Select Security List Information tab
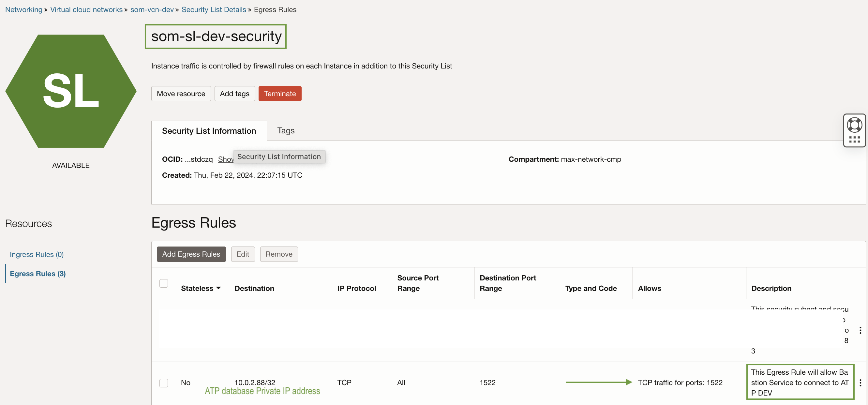The image size is (868, 405). coord(209,131)
